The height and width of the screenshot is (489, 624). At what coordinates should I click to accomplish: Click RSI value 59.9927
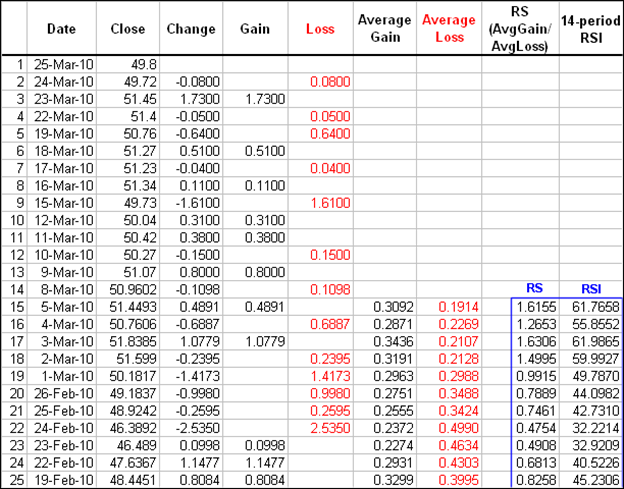point(596,359)
